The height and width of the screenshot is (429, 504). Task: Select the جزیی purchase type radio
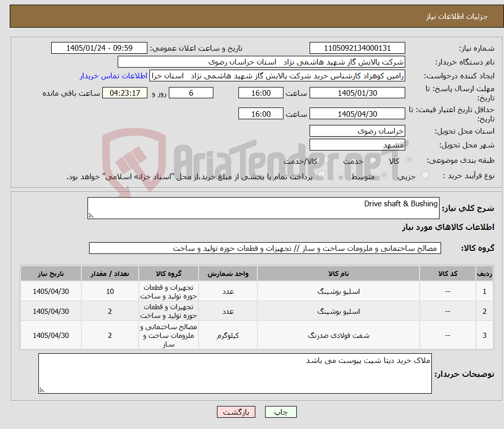pos(425,175)
